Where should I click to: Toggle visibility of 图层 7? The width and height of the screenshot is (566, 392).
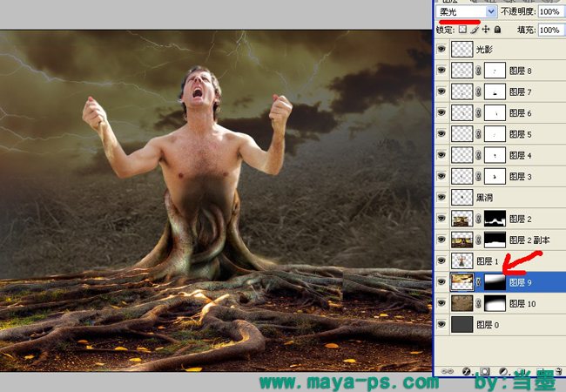441,91
